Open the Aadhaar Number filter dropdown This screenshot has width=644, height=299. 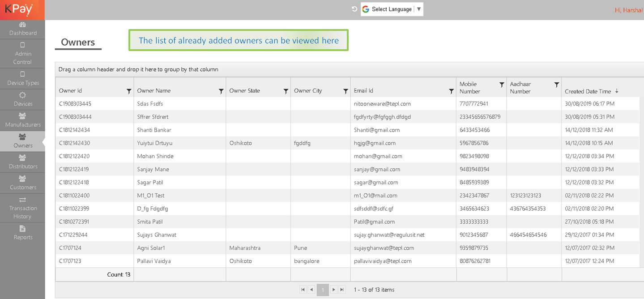tap(557, 85)
